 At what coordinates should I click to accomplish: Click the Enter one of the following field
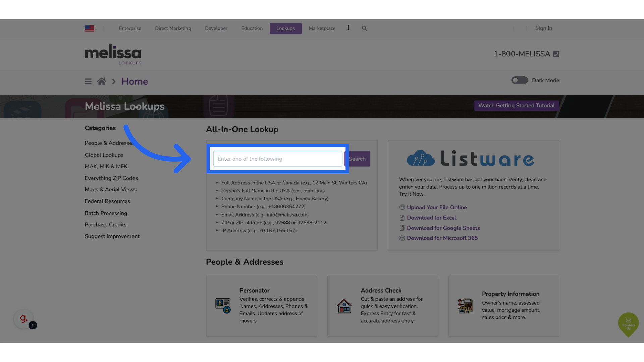coord(277,159)
